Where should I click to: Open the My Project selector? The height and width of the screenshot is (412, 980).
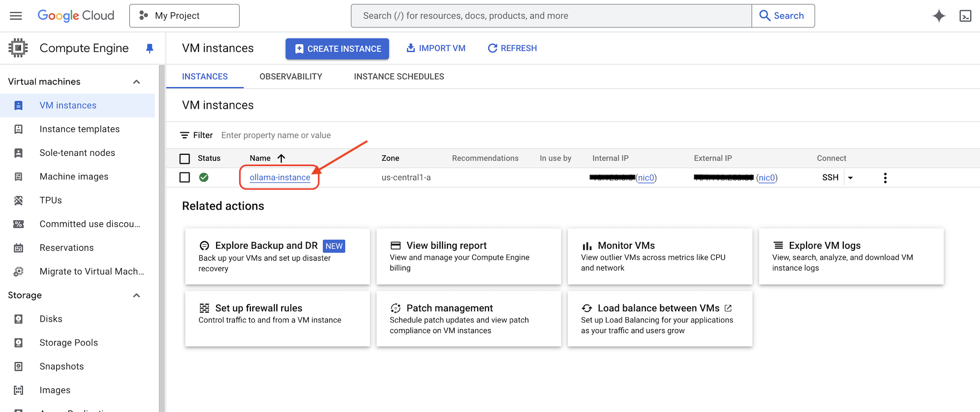(x=184, y=16)
